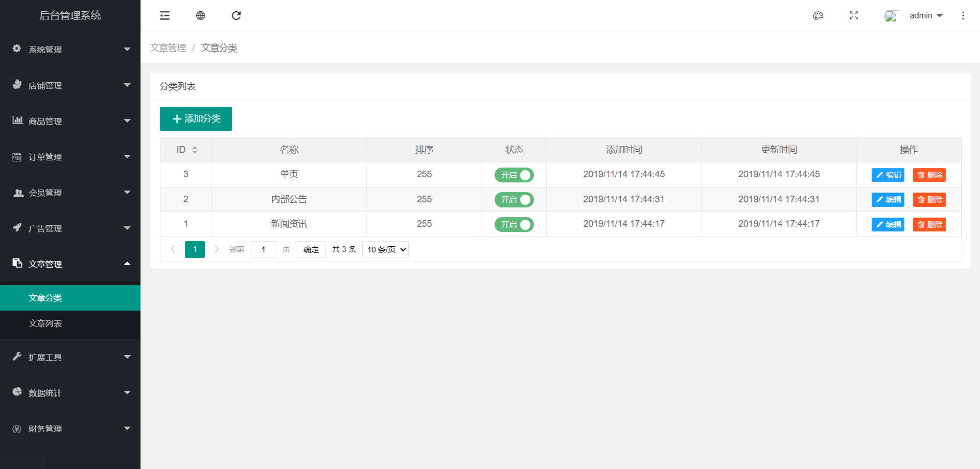Disable status switch for 新闻资讯 category
This screenshot has width=980, height=469.
(x=514, y=224)
